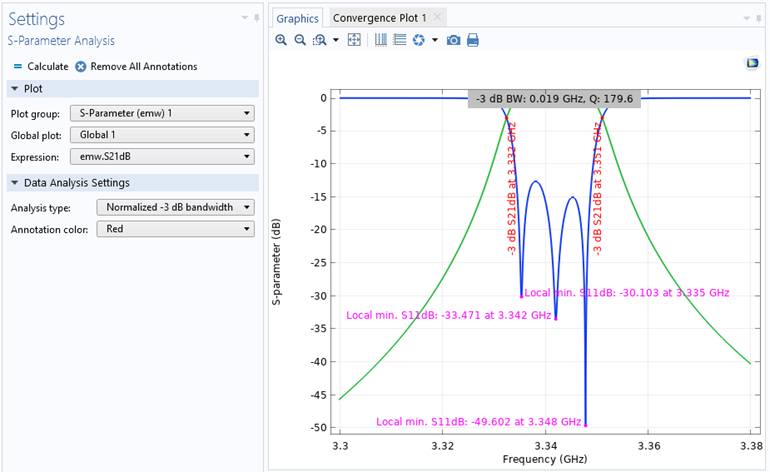Click the Zoom Out magnifier icon
The height and width of the screenshot is (472, 770).
click(299, 40)
